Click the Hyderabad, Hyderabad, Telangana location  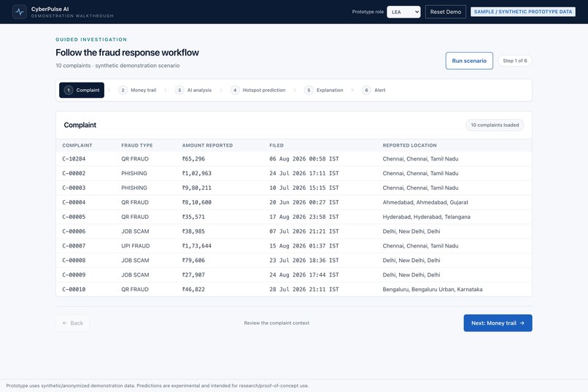coord(426,217)
